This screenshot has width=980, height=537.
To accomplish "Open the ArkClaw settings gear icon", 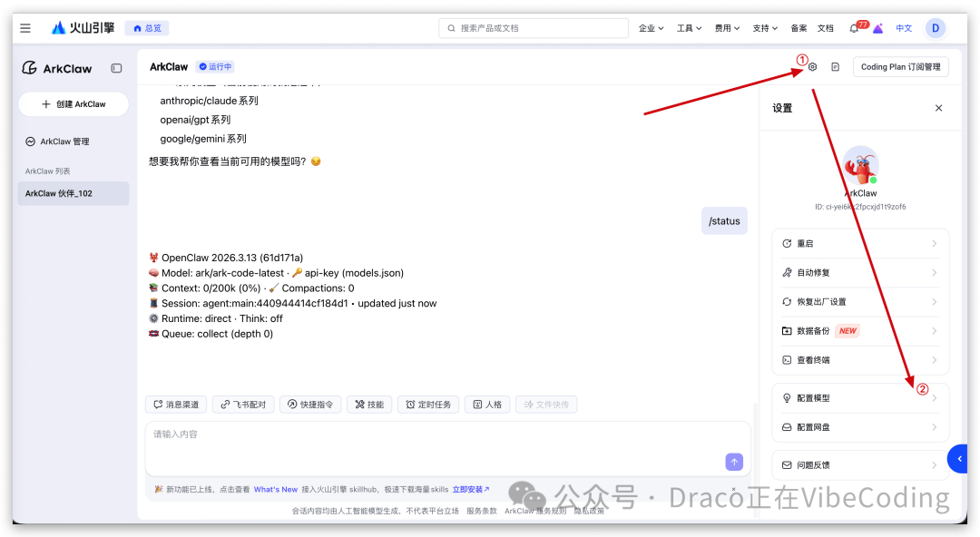I will click(x=812, y=66).
